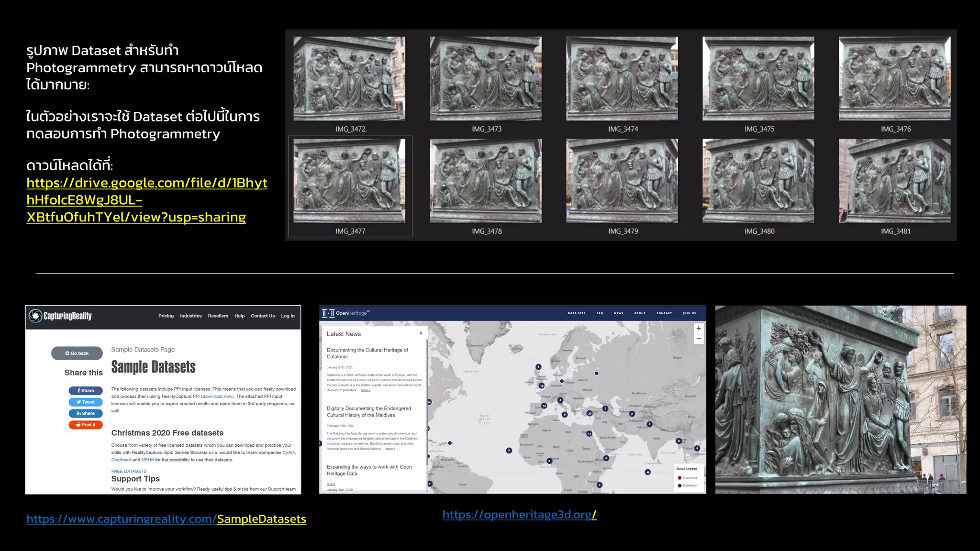
Task: Select the IMG_3477 thumbnail
Action: point(349,181)
